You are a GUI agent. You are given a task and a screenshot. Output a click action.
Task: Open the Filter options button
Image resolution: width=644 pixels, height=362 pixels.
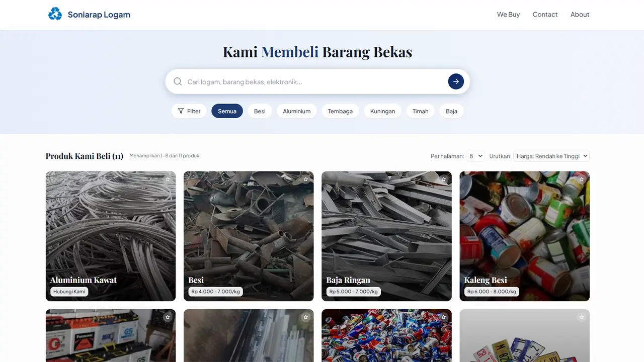(x=189, y=111)
